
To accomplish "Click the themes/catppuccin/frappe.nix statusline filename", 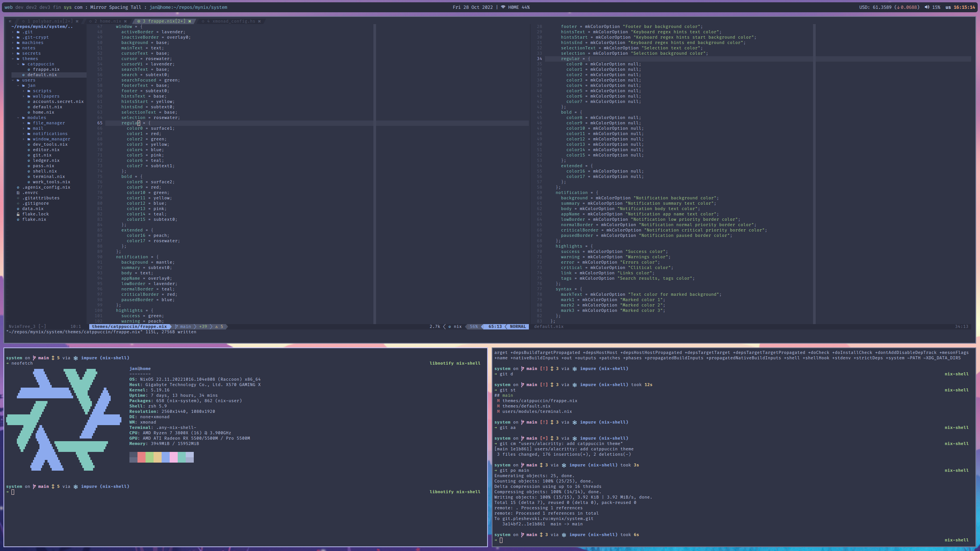I will click(x=129, y=327).
